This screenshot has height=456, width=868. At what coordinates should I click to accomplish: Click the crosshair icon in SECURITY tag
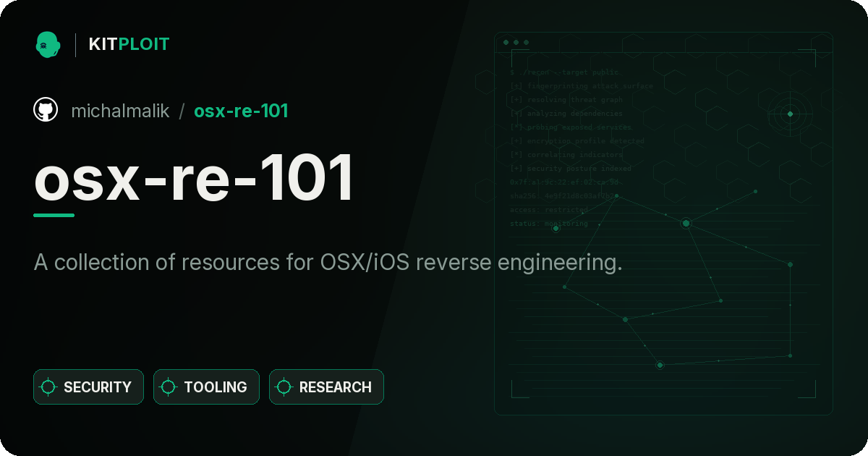tap(48, 387)
